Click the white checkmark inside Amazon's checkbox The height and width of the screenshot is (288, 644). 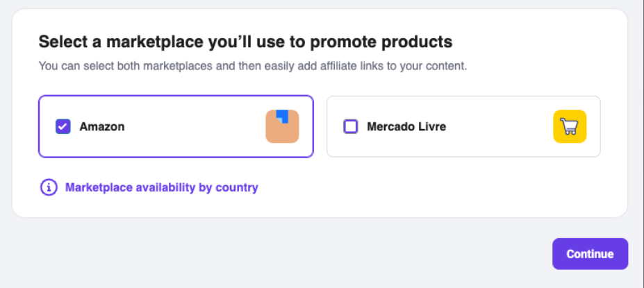coord(63,127)
